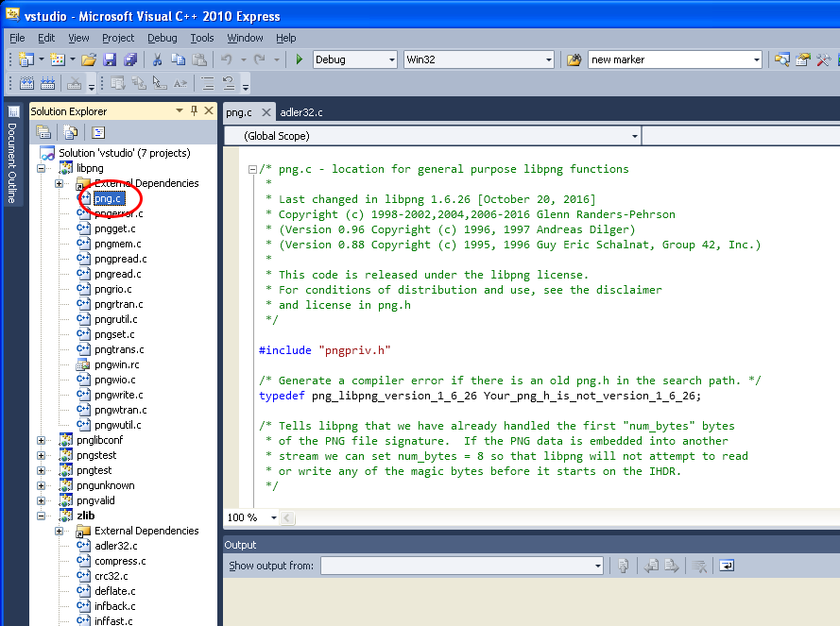
Task: Open the Win32 platform dropdown
Action: [x=549, y=59]
